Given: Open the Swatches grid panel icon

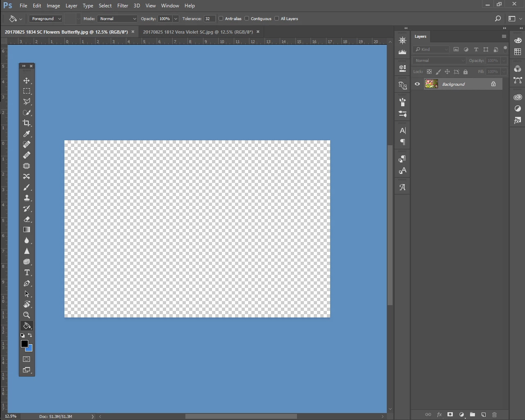Looking at the screenshot, I should 518,52.
